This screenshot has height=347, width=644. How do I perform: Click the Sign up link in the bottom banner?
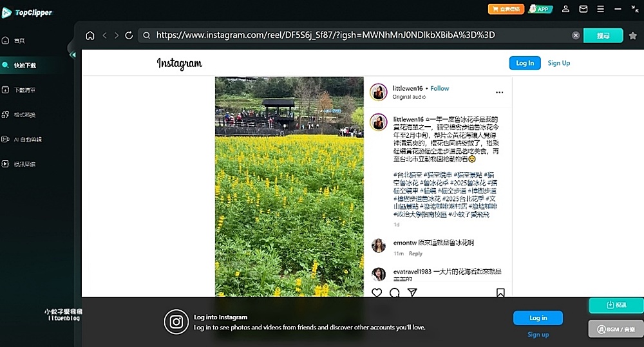(x=538, y=335)
